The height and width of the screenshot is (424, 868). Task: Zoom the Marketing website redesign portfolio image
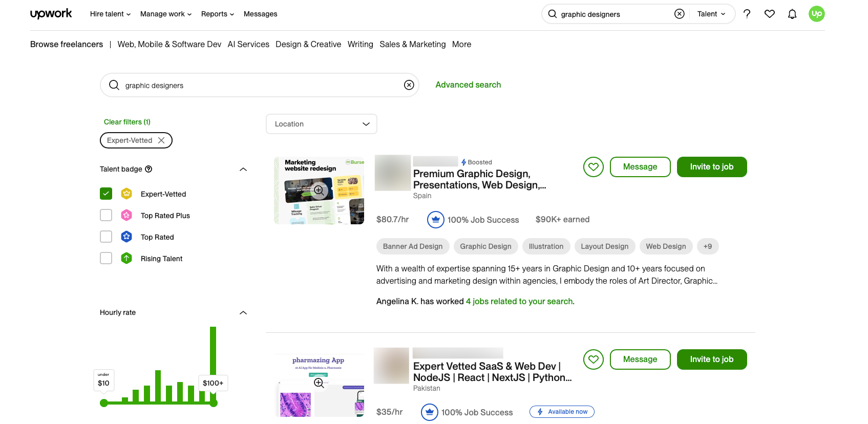319,190
